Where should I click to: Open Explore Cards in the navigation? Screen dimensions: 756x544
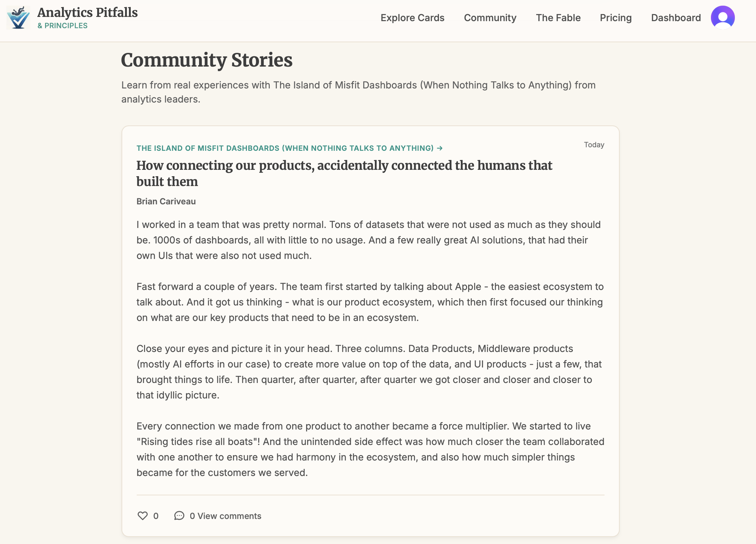click(x=412, y=18)
